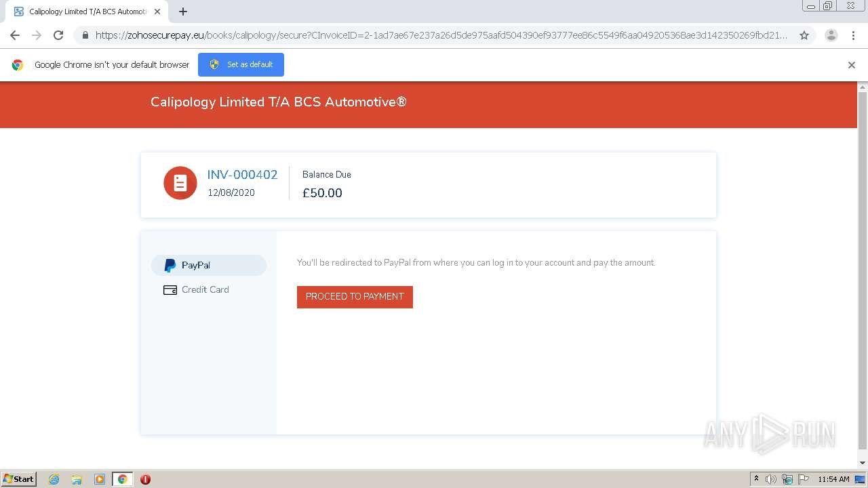Click the Chrome taskbar button
This screenshot has width=868, height=488.
coord(122,479)
